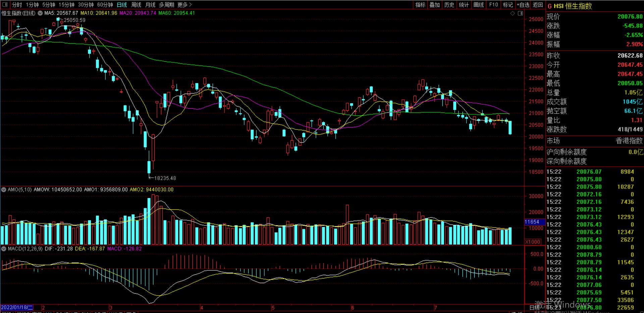Click the 量比 value 1.31
Screen dimensions: 644x313
(636, 120)
